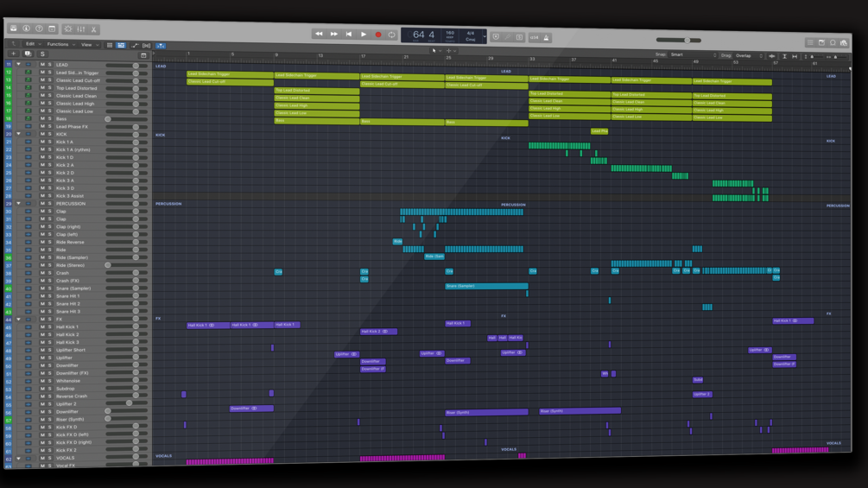Open the Toolbar display icon
Screen dimensions: 868x488
click(x=52, y=29)
